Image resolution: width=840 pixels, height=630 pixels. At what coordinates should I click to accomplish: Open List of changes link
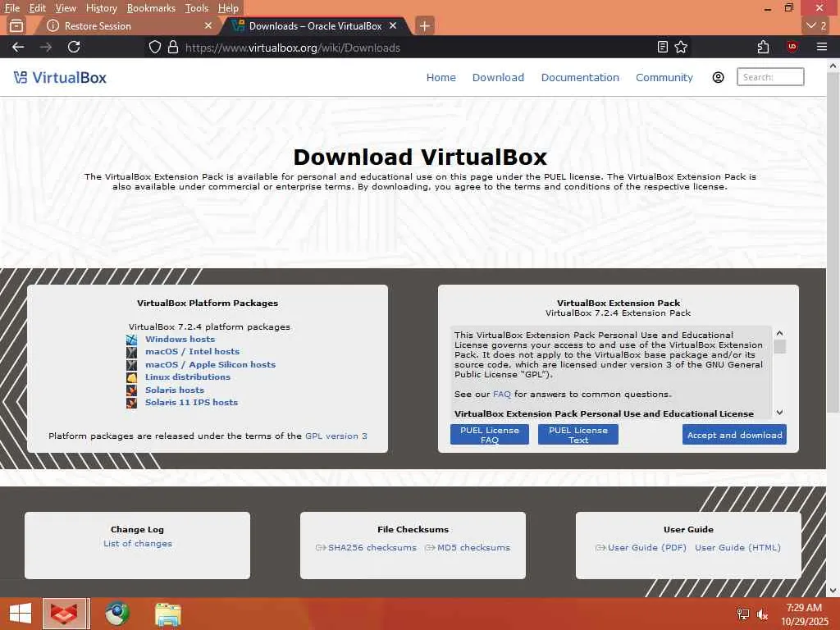(138, 544)
